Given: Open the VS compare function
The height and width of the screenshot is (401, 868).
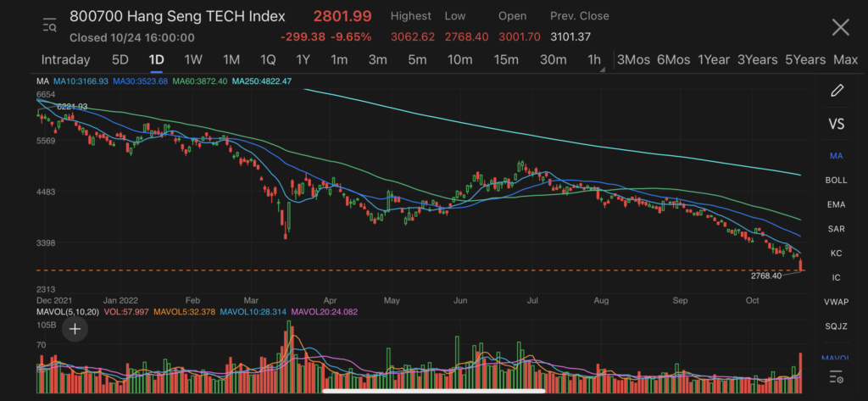Looking at the screenshot, I should tap(836, 124).
